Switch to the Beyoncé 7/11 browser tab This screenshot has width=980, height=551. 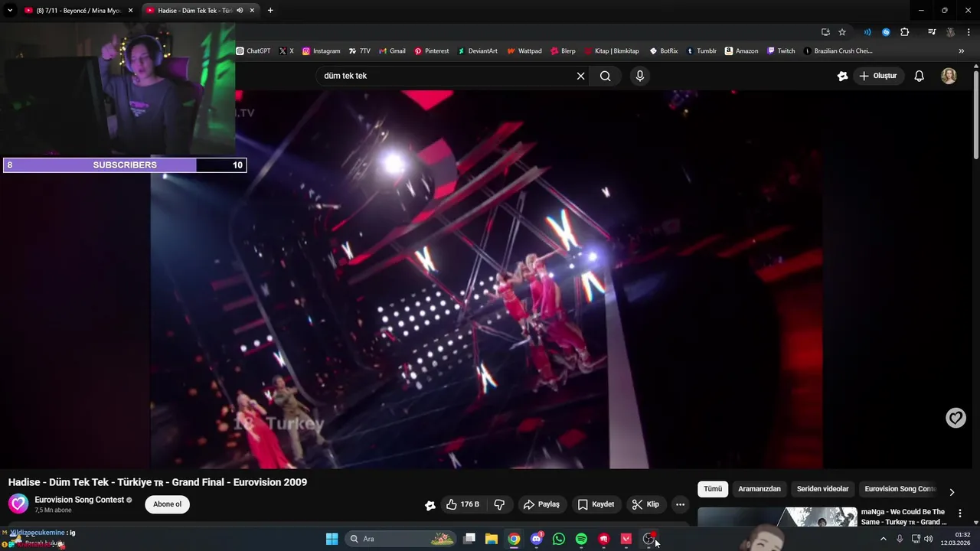77,11
